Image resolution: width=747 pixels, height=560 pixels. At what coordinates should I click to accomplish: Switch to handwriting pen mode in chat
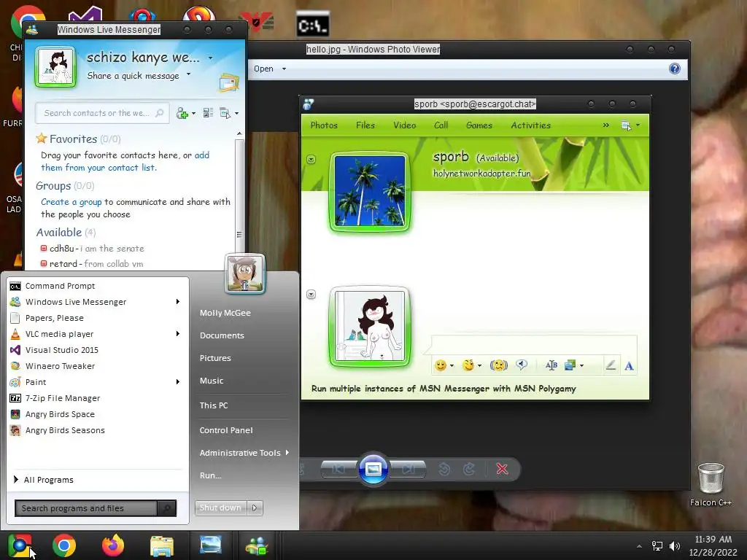[x=611, y=365]
